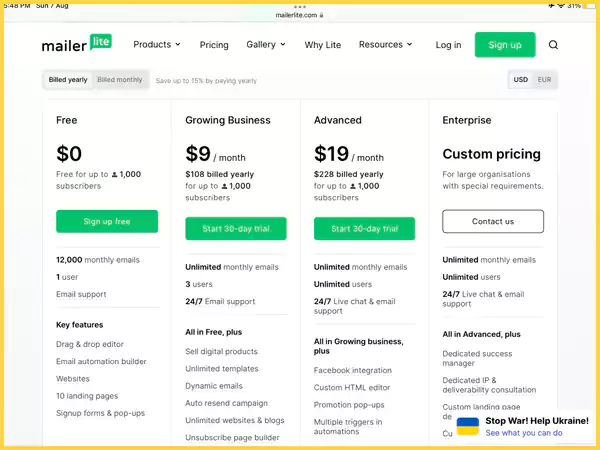Click Websites feature in Free plan
The image size is (600, 450).
coord(73,378)
